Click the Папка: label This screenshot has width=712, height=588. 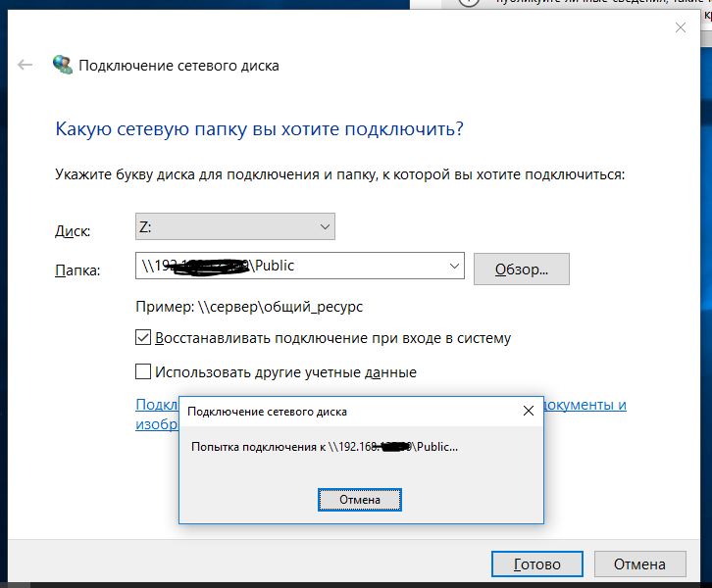point(77,269)
